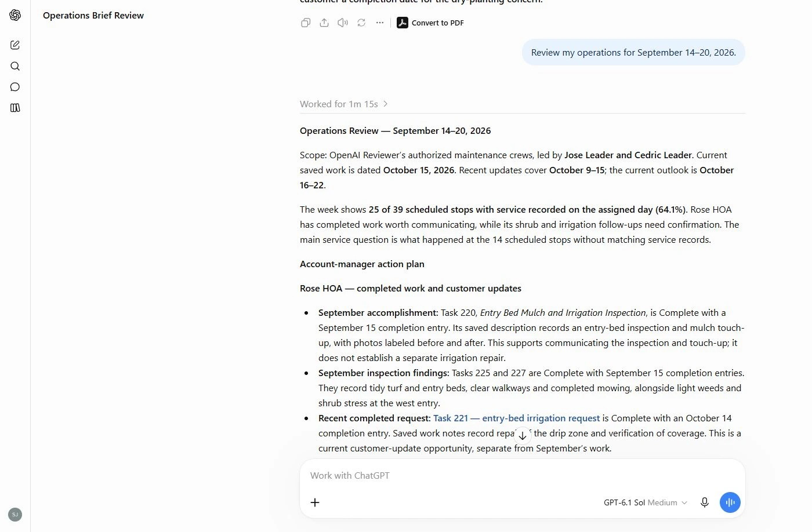Viewport: 812px width, 532px height.
Task: Start a new chat with compose icon
Action: click(15, 45)
